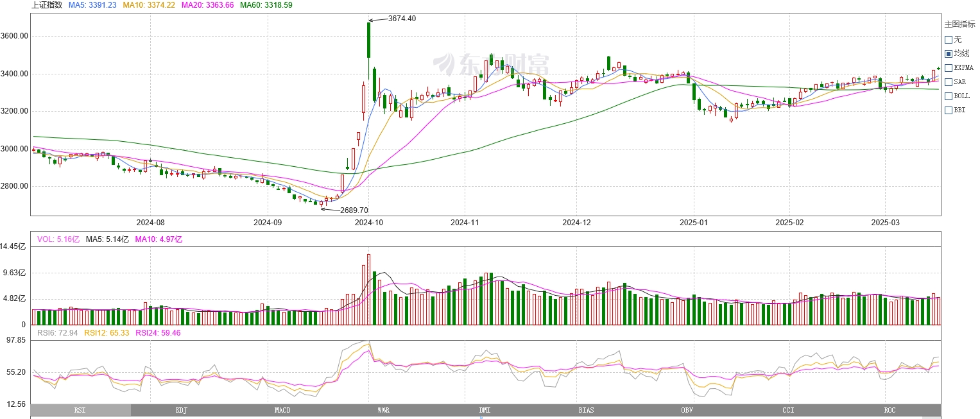This screenshot has width=980, height=419.
Task: Click the 12.56 RSI axis label
Action: tap(16, 404)
